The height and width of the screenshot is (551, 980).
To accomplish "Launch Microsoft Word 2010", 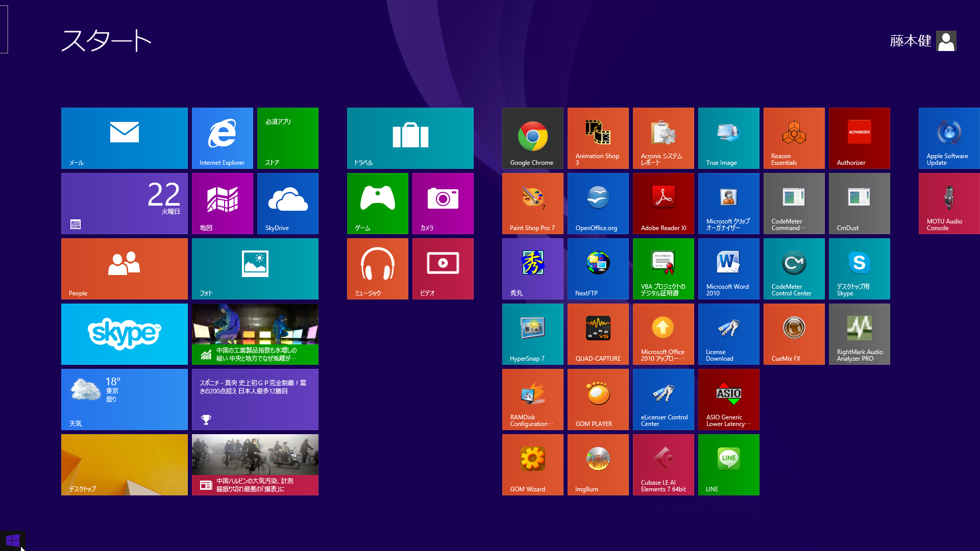I will click(729, 269).
